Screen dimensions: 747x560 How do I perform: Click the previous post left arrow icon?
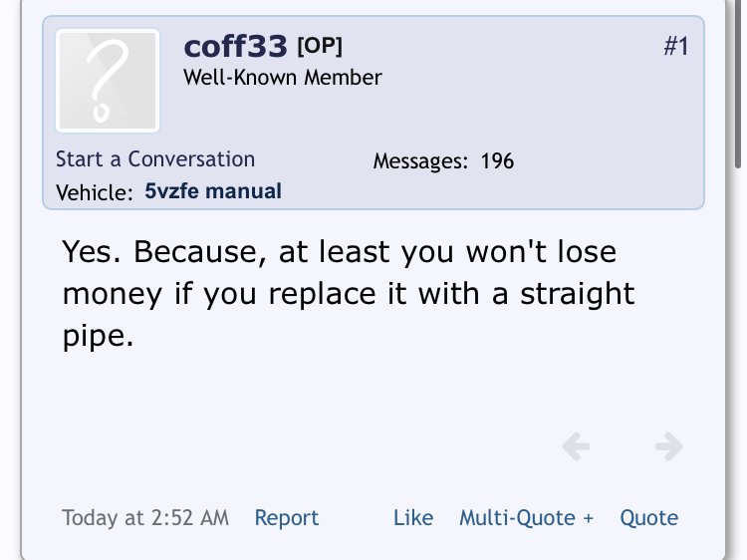(576, 446)
